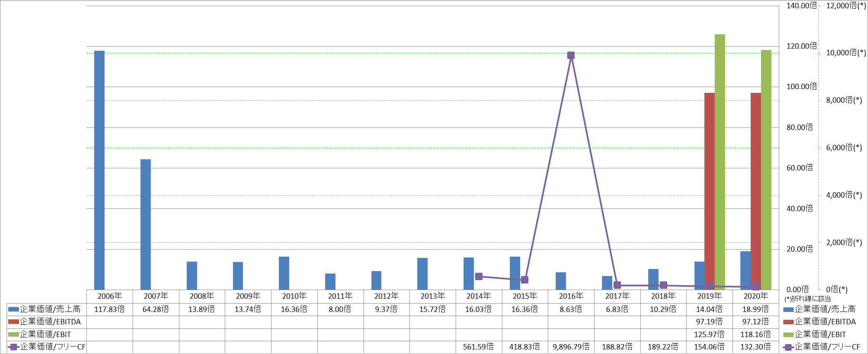Viewport: 868px width, 354px height.
Task: Click the 10,000倍(*) secondary axis label
Action: pyautogui.click(x=846, y=53)
